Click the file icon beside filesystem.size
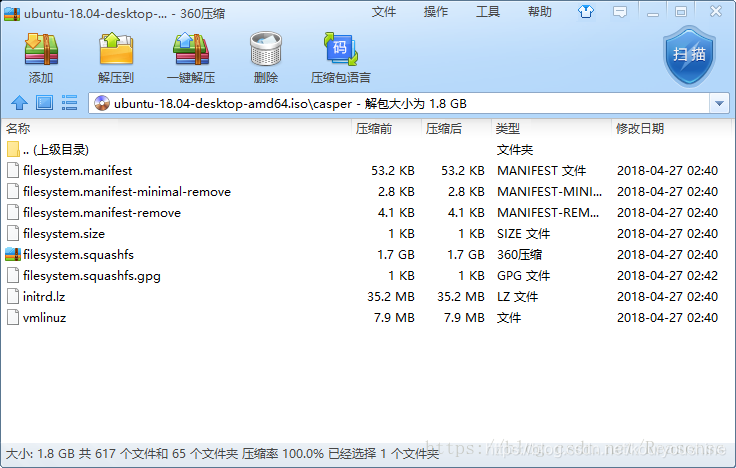The image size is (736, 468). [13, 233]
